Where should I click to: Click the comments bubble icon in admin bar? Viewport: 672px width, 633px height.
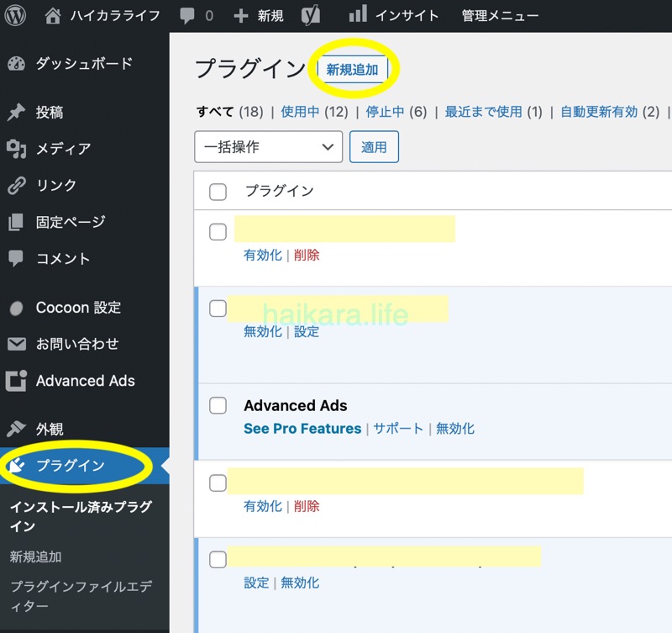(x=186, y=16)
